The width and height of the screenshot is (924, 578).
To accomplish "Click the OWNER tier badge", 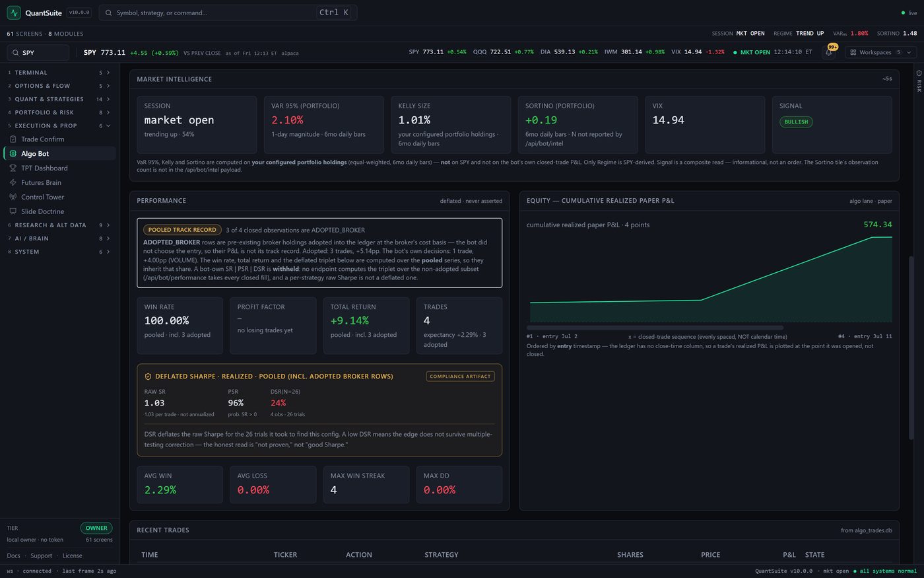I will coord(96,528).
